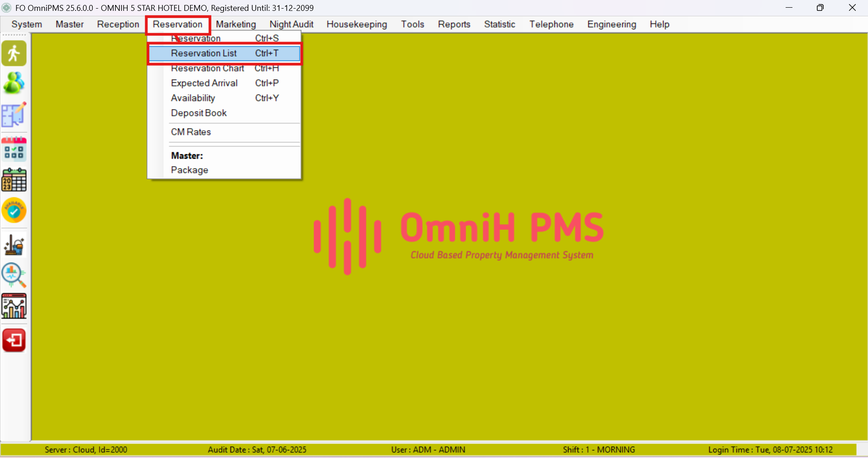Open the Tools menu
868x458 pixels.
coord(412,24)
